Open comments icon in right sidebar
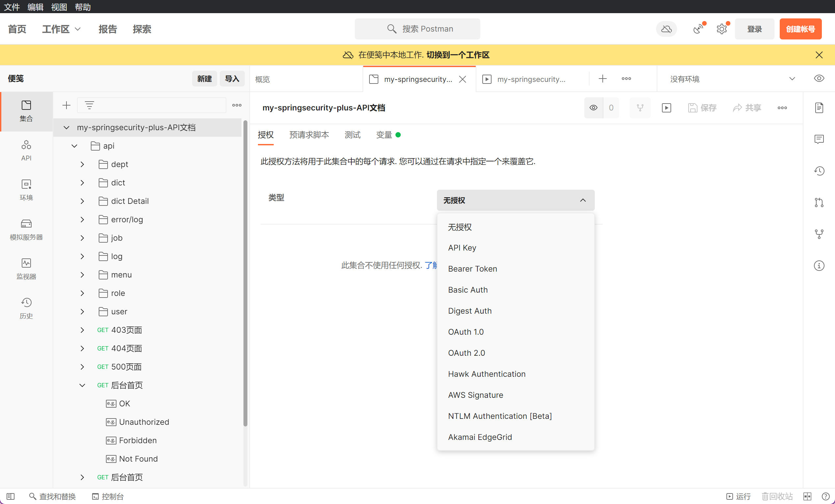 (819, 139)
